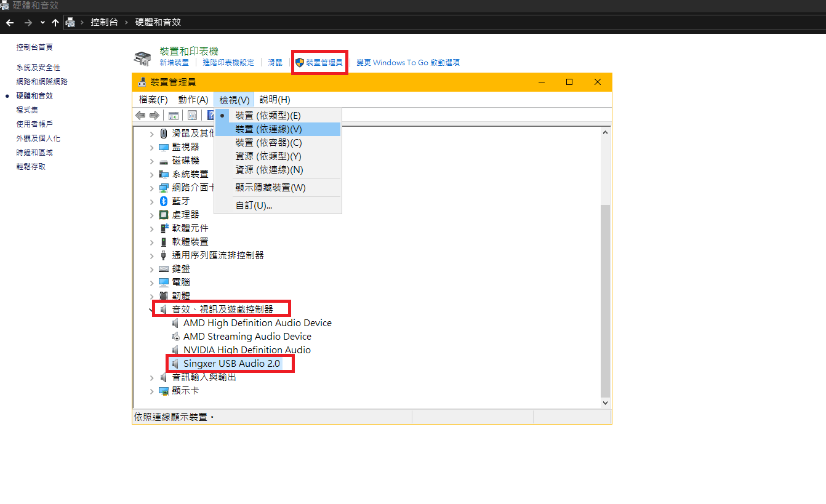Image resolution: width=826 pixels, height=504 pixels.
Task: Click the back arrow in Device Manager toolbar
Action: point(140,115)
